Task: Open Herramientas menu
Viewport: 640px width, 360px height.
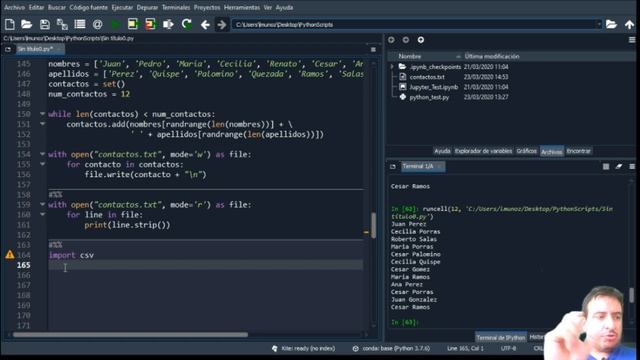Action: [242, 7]
